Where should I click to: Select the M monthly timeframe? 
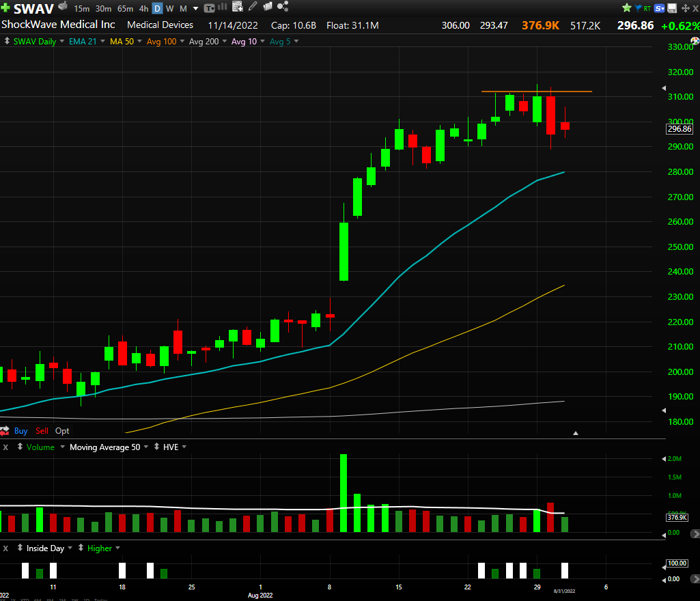[183, 9]
